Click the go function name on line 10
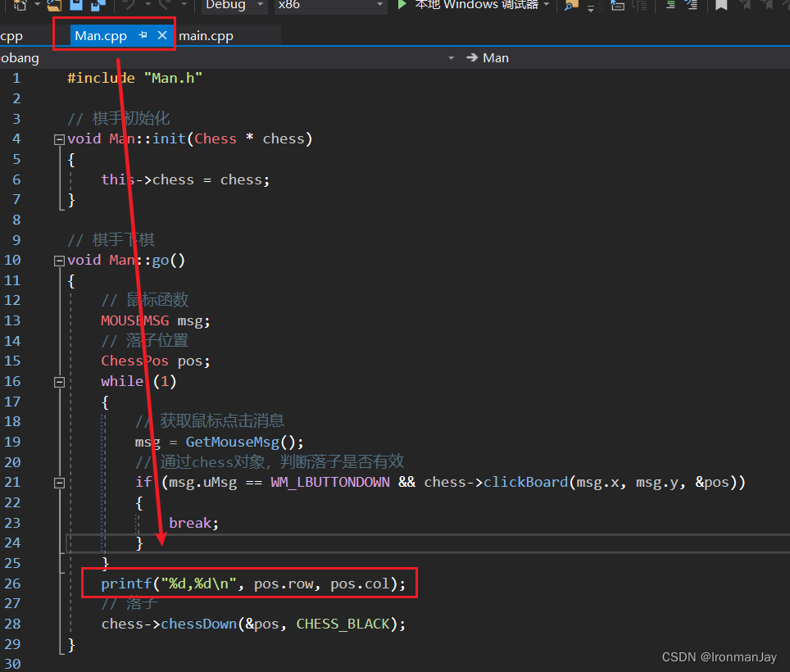The image size is (790, 672). [161, 261]
